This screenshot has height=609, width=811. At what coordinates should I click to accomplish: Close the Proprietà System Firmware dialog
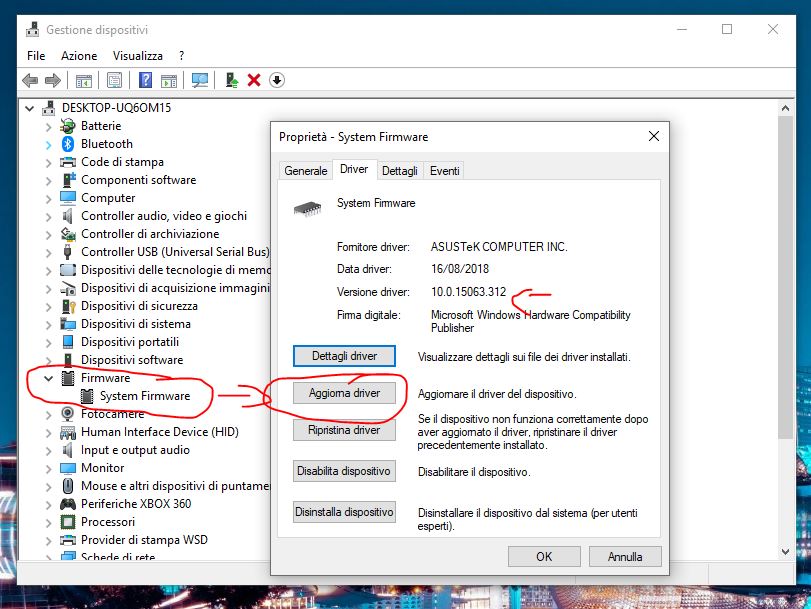coord(654,136)
